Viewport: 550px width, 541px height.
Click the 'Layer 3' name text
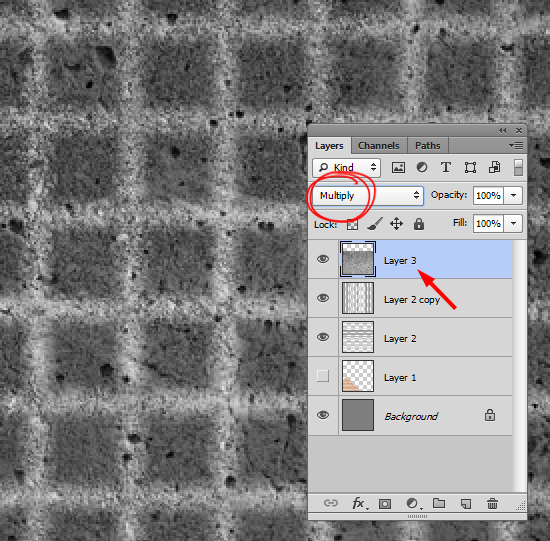[x=400, y=261]
